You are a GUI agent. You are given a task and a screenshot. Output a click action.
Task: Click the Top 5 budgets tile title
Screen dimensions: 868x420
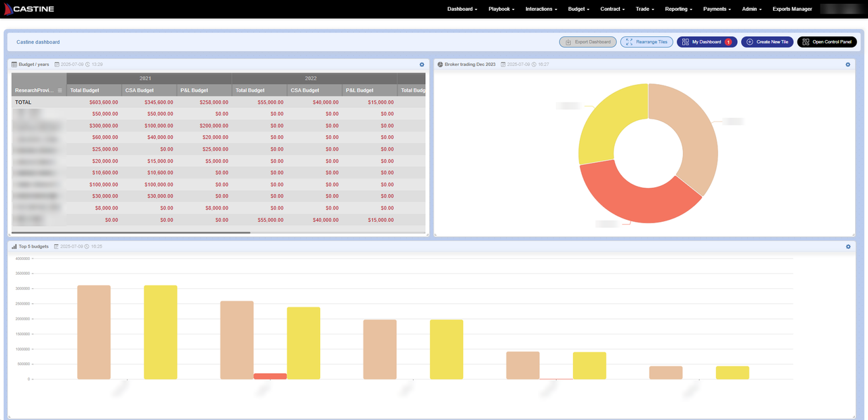click(x=34, y=246)
